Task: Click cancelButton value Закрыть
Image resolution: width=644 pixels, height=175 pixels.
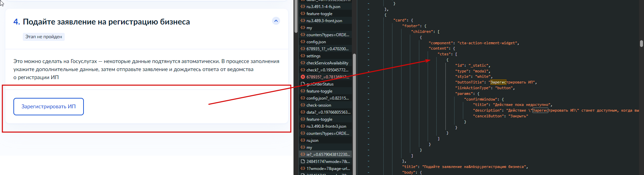Action: coord(518,116)
